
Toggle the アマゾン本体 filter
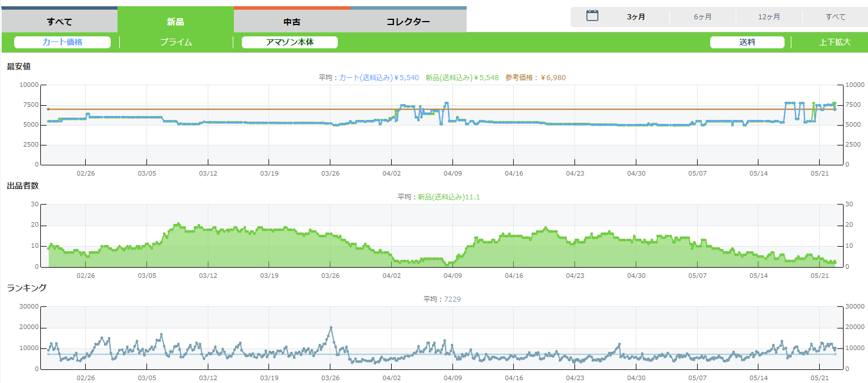290,42
